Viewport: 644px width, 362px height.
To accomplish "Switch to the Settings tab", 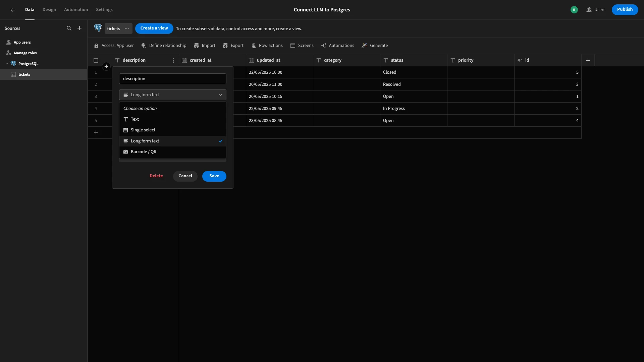I will click(104, 10).
